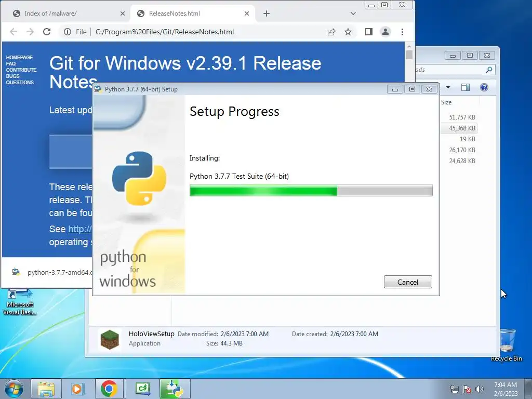The height and width of the screenshot is (399, 532).
Task: Open the volume speaker icon
Action: [480, 389]
